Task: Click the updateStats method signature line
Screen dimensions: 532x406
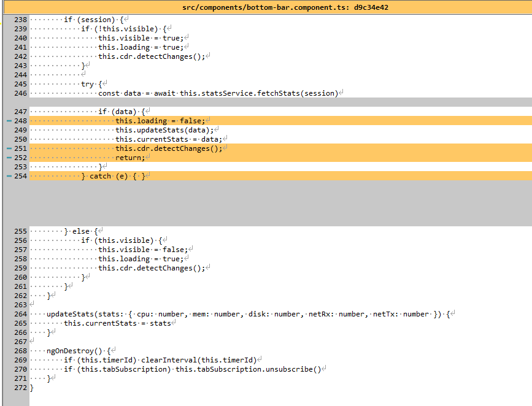Action: pyautogui.click(x=249, y=314)
